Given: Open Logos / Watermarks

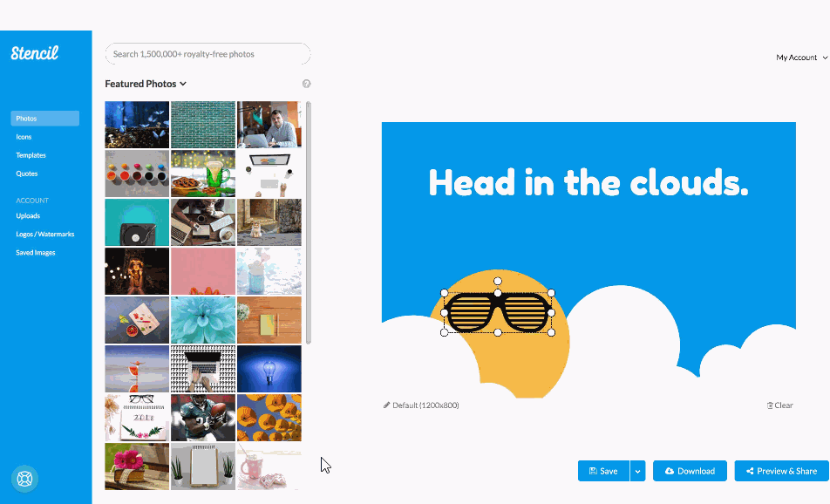Looking at the screenshot, I should (x=45, y=234).
